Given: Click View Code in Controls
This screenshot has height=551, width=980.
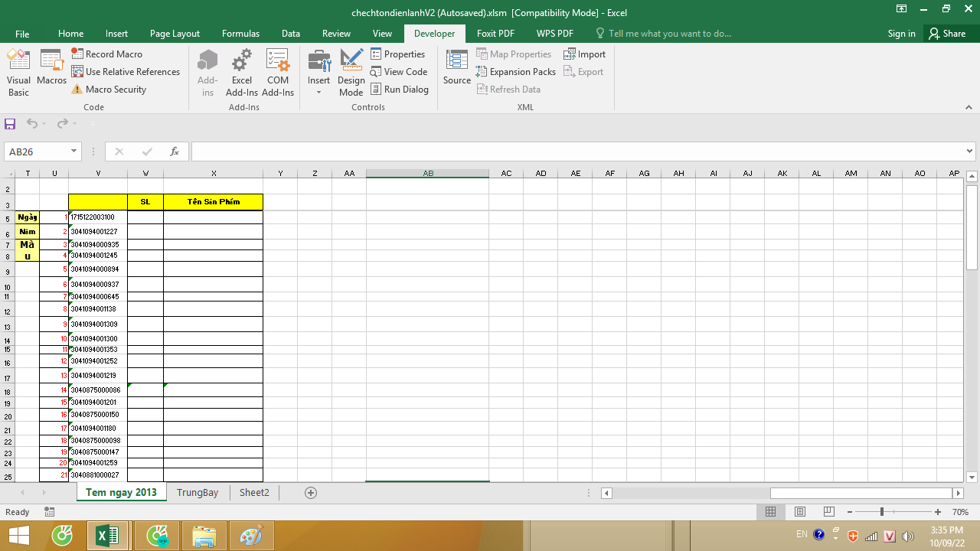Looking at the screenshot, I should [x=399, y=72].
